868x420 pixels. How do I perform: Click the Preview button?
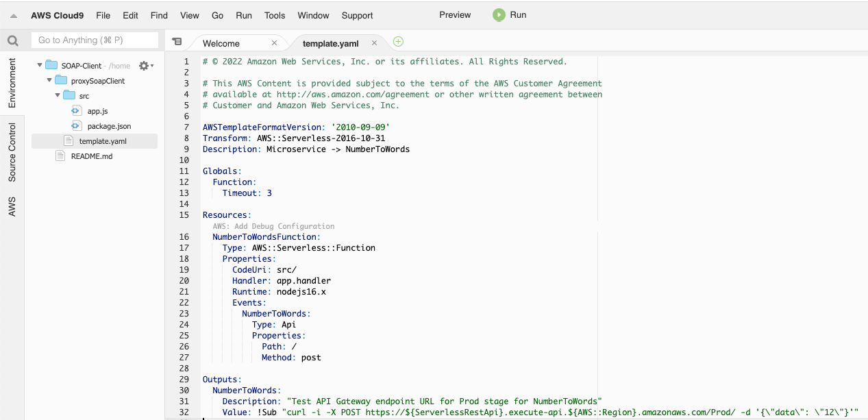[x=456, y=15]
